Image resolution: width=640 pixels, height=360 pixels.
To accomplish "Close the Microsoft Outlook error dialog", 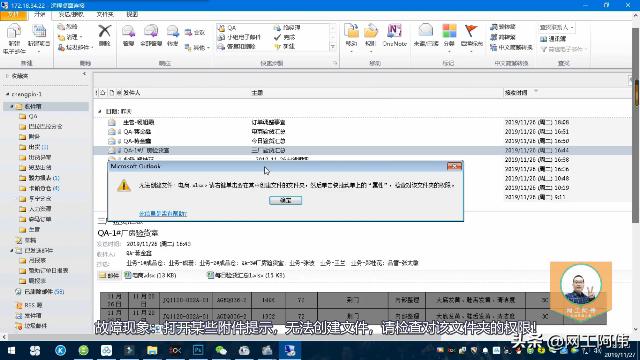I will click(454, 166).
